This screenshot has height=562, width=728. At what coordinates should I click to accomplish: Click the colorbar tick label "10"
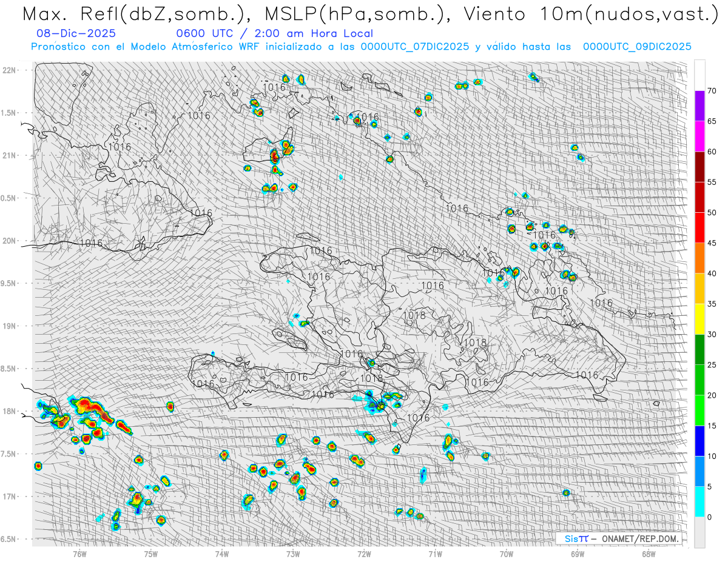click(x=712, y=456)
